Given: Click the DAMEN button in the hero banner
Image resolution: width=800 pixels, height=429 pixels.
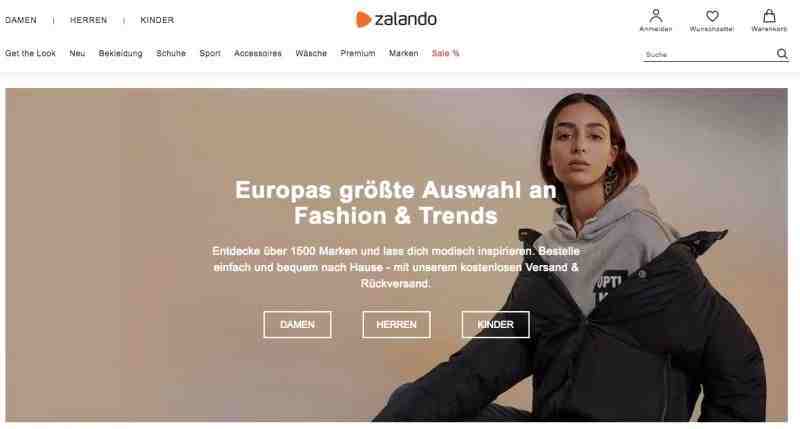Looking at the screenshot, I should 297,324.
